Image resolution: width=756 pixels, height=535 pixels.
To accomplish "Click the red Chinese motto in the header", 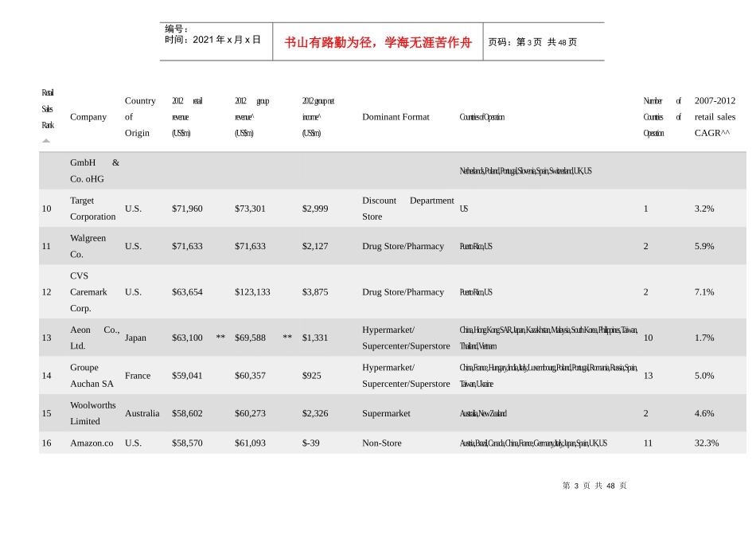I will [378, 42].
